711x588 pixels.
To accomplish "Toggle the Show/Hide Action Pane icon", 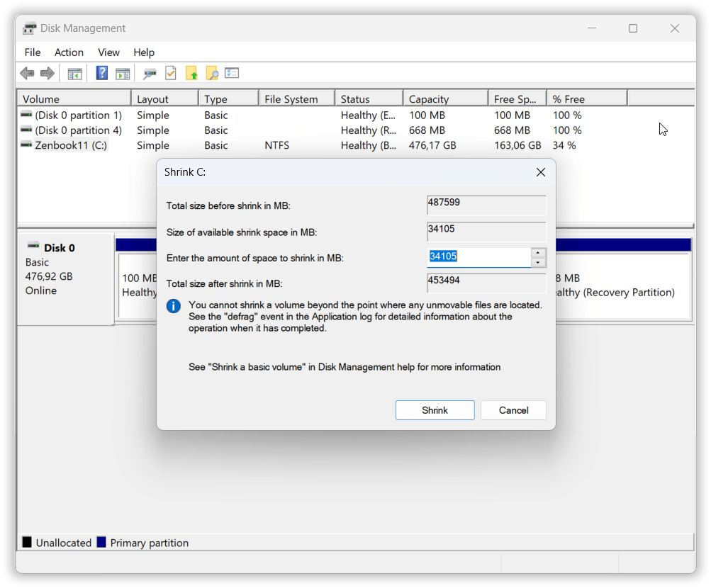I will tap(123, 73).
